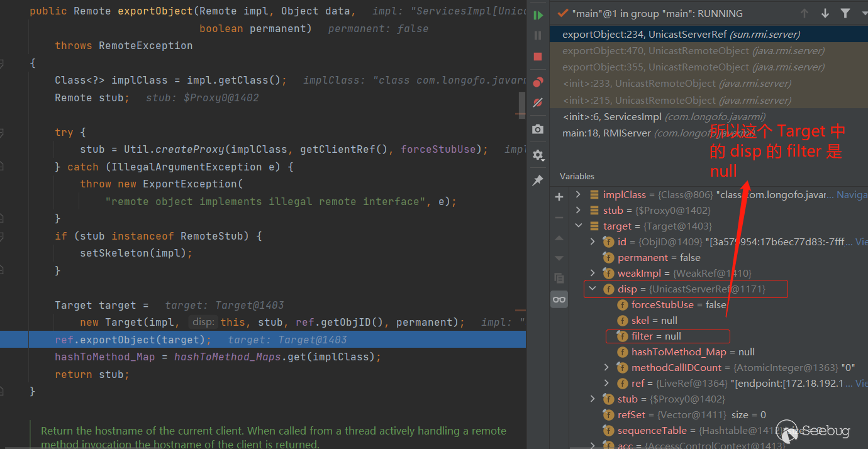Collapse the disp variable node
The width and height of the screenshot is (868, 449).
[x=592, y=289]
